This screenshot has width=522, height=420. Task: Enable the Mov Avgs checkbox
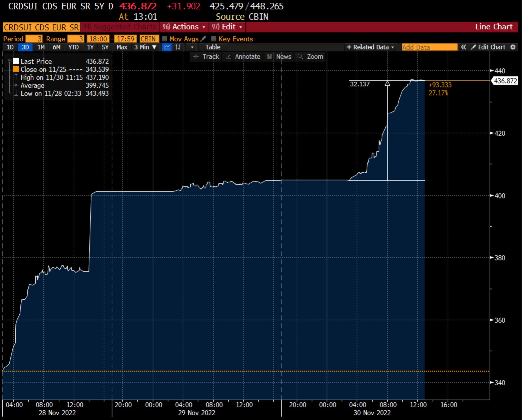[x=165, y=39]
